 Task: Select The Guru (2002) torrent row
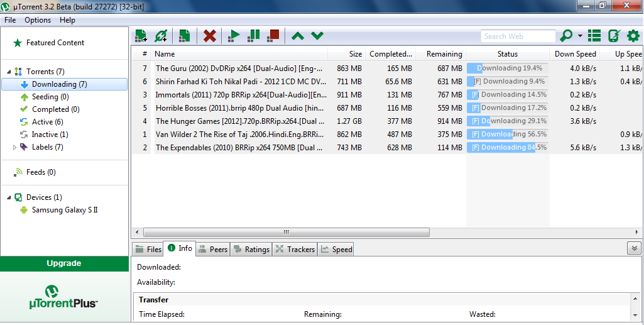click(387, 68)
